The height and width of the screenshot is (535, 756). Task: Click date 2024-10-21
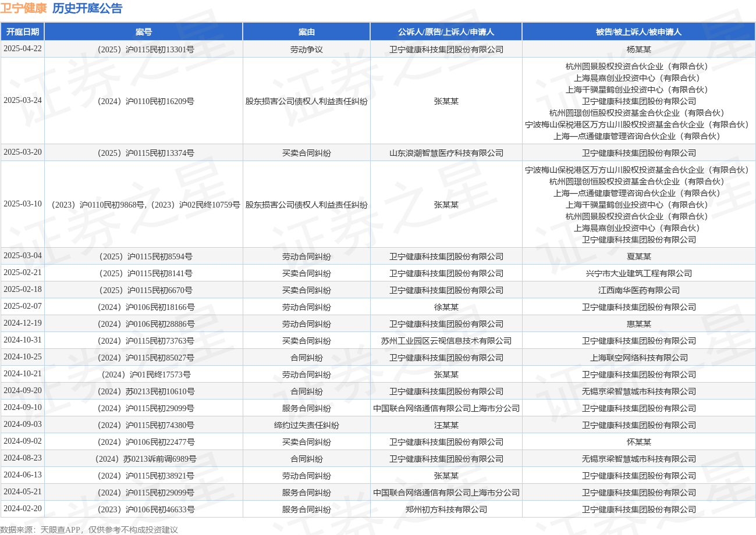point(23,373)
